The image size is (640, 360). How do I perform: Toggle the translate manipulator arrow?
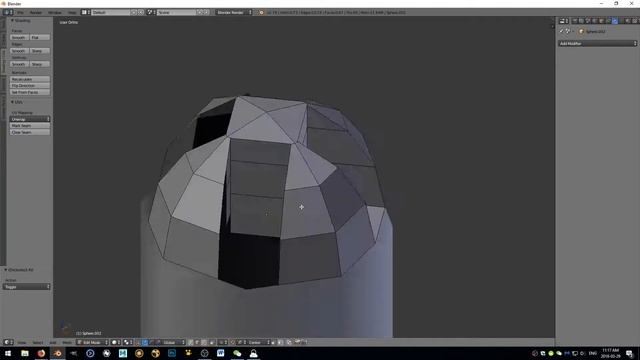click(145, 342)
